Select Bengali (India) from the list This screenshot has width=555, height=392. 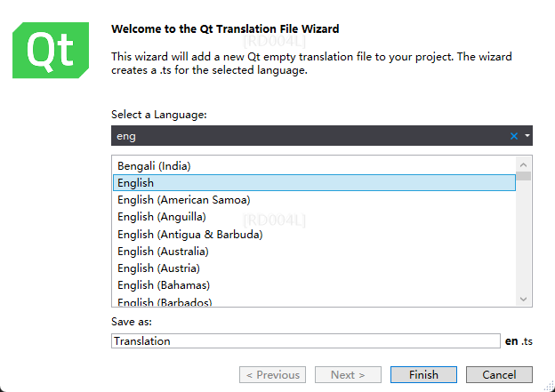pos(155,165)
